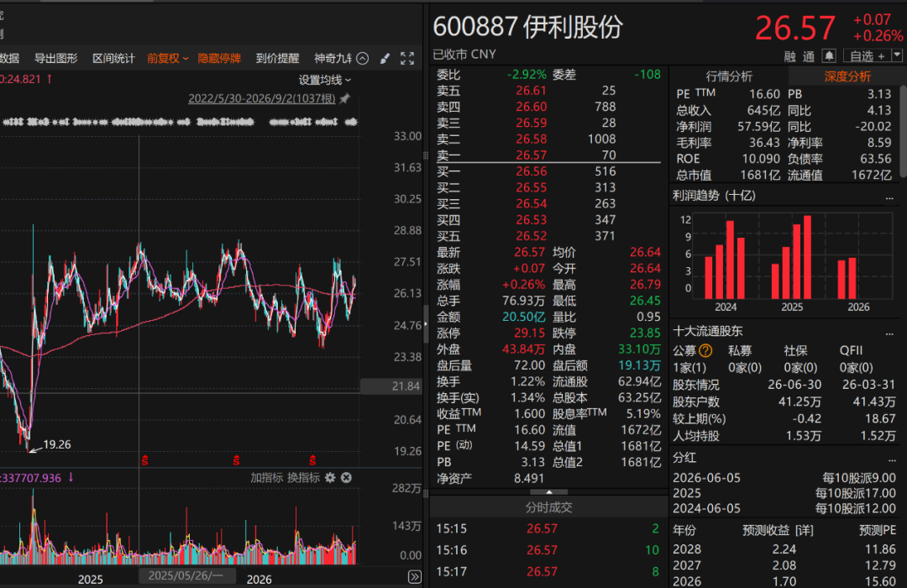Open 分时成交 tab

click(x=548, y=507)
